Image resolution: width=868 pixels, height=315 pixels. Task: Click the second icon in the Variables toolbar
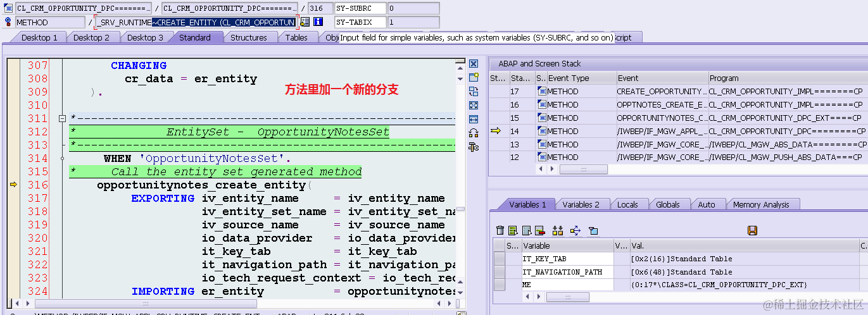coord(513,231)
